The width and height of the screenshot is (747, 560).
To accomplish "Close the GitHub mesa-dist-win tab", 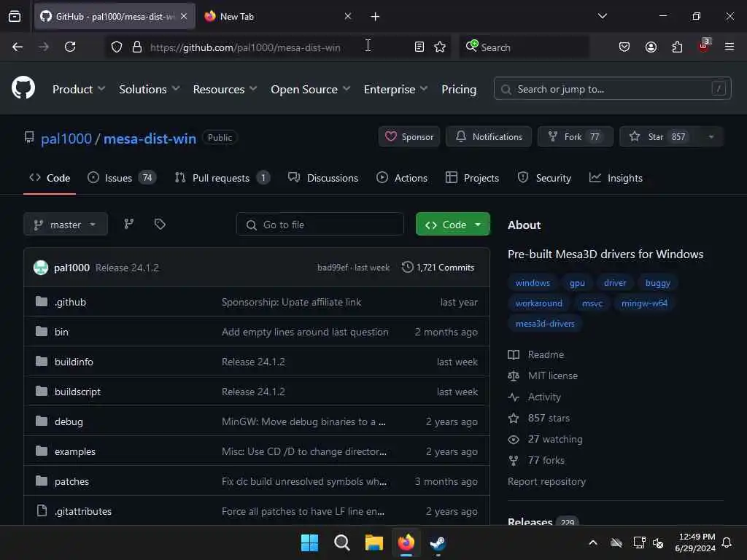I will point(184,16).
